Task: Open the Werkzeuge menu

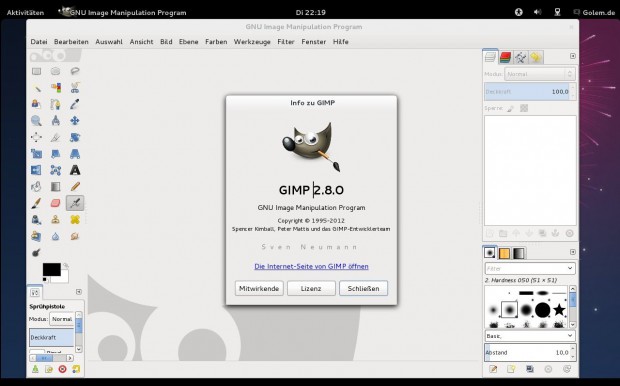Action: tap(252, 42)
